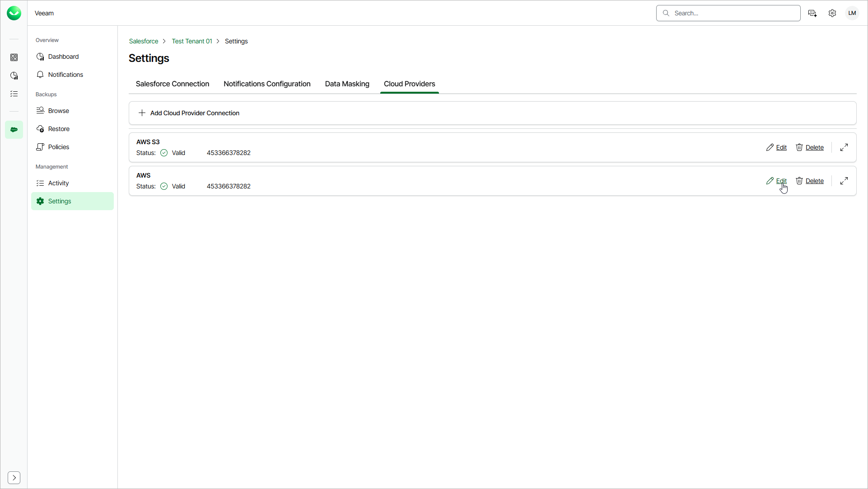868x489 pixels.
Task: Open the task list icon in left rail
Action: click(x=14, y=94)
